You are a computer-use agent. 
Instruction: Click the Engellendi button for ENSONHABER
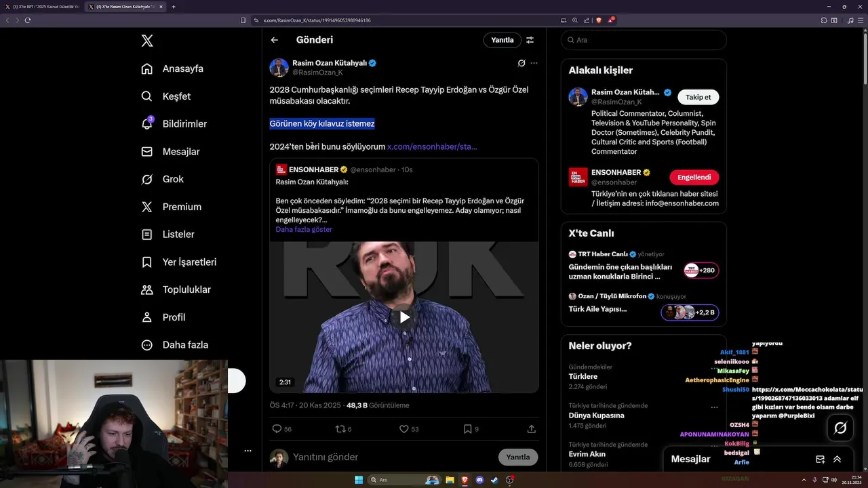click(x=694, y=177)
